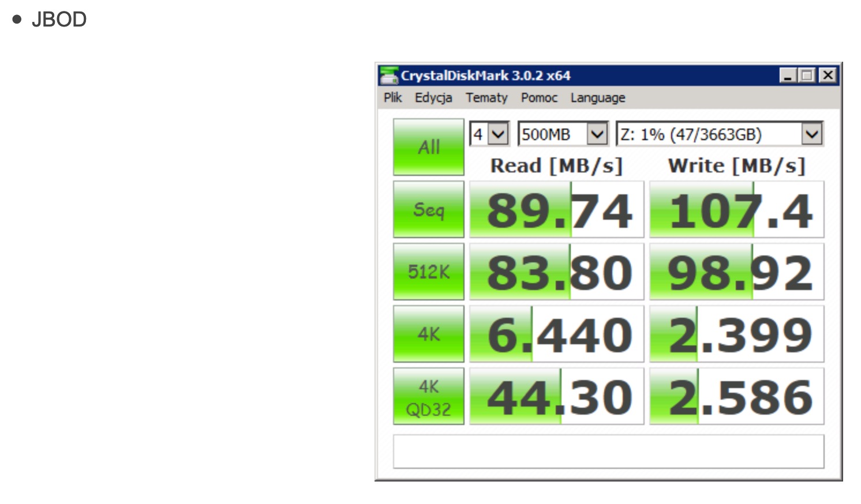Open the Tematy menu
This screenshot has height=504, width=861.
click(x=486, y=97)
